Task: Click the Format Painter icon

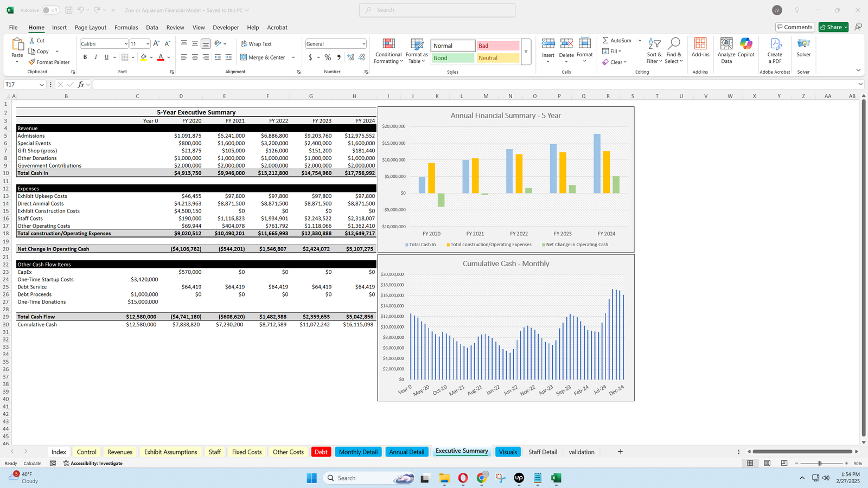Action: pyautogui.click(x=33, y=62)
